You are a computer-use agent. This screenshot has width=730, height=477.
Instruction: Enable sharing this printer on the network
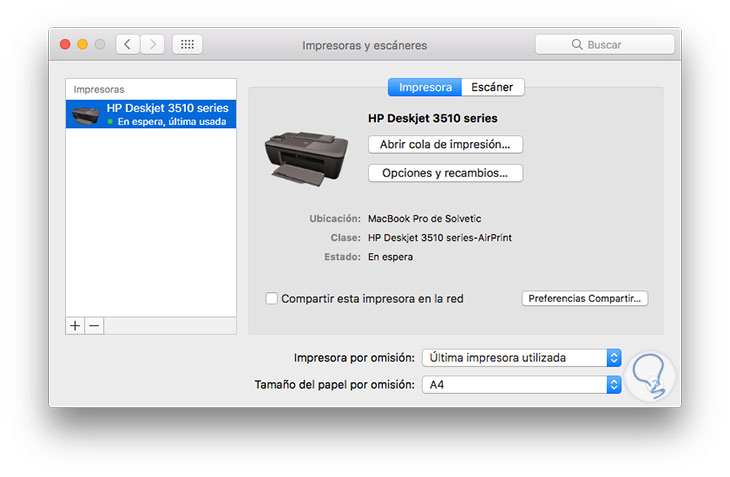(271, 298)
